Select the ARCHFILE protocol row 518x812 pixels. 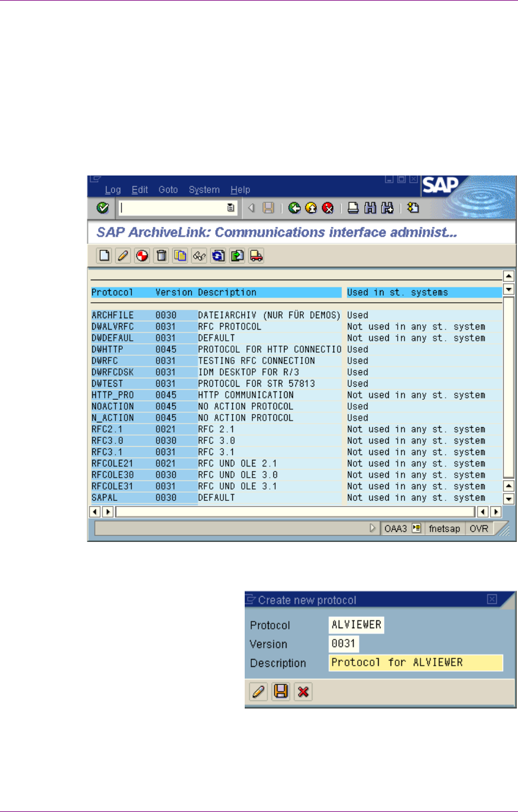[297, 315]
